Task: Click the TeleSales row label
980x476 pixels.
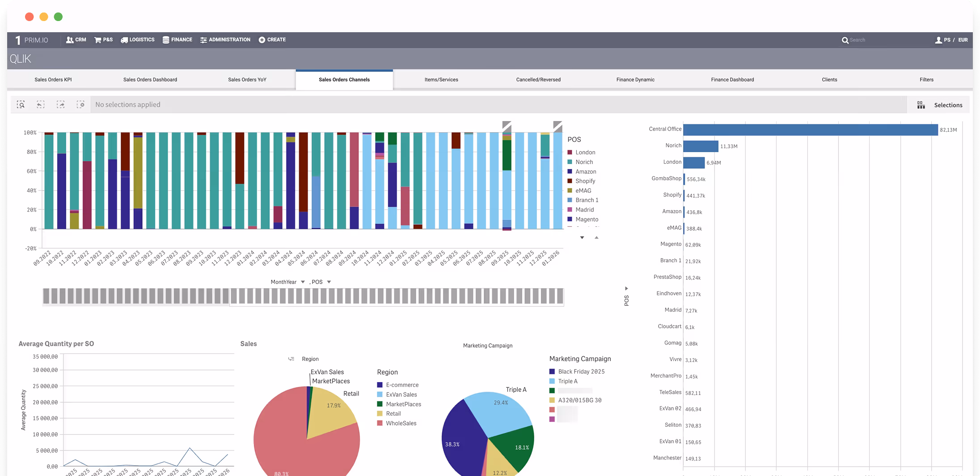Action: click(670, 392)
